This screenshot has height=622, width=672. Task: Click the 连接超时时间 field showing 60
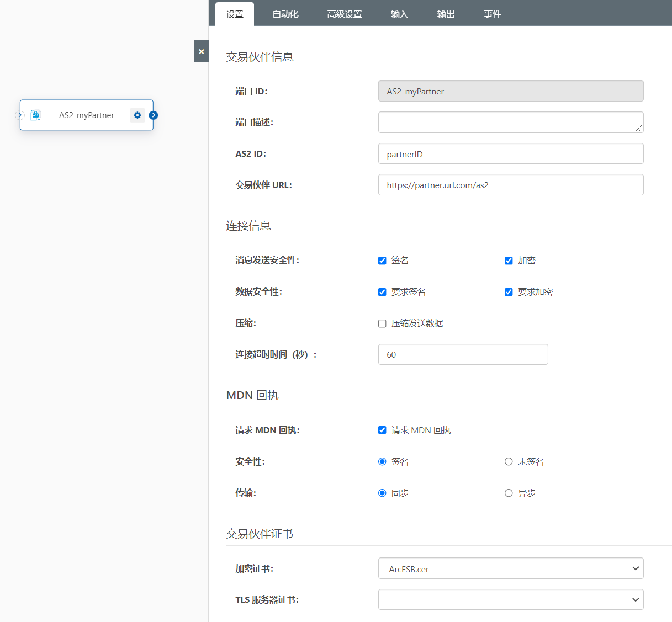tap(463, 354)
